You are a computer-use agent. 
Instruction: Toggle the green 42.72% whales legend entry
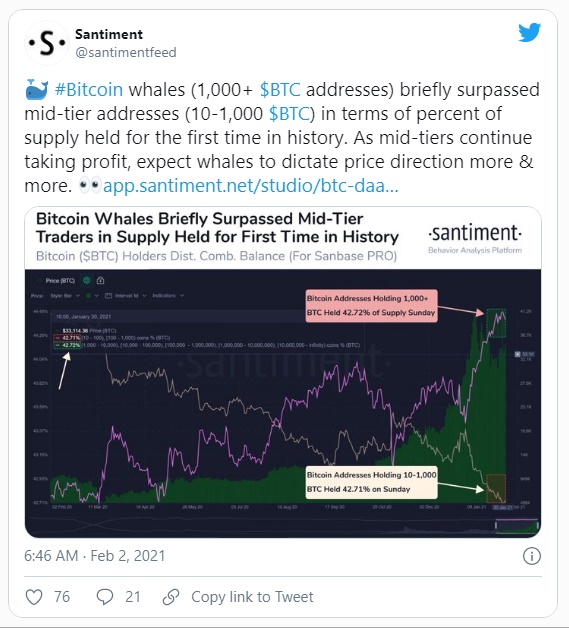66,345
